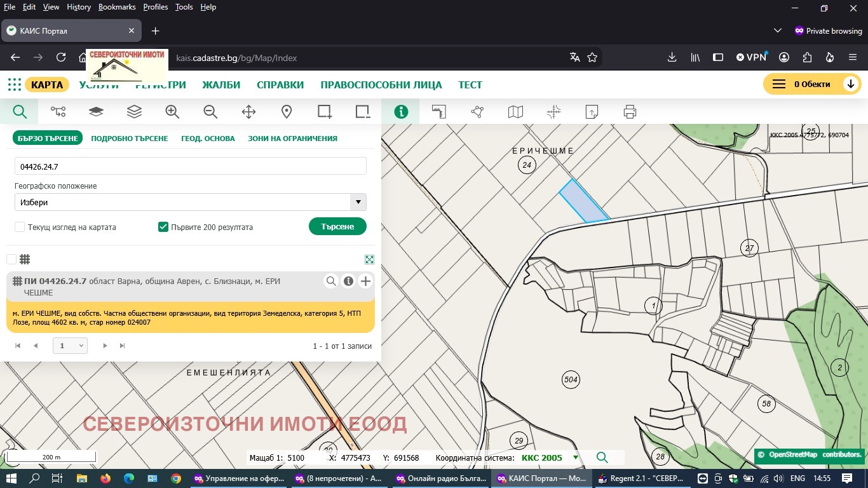Activate the info identify tool
Viewport: 868px width, 488px height.
[401, 112]
